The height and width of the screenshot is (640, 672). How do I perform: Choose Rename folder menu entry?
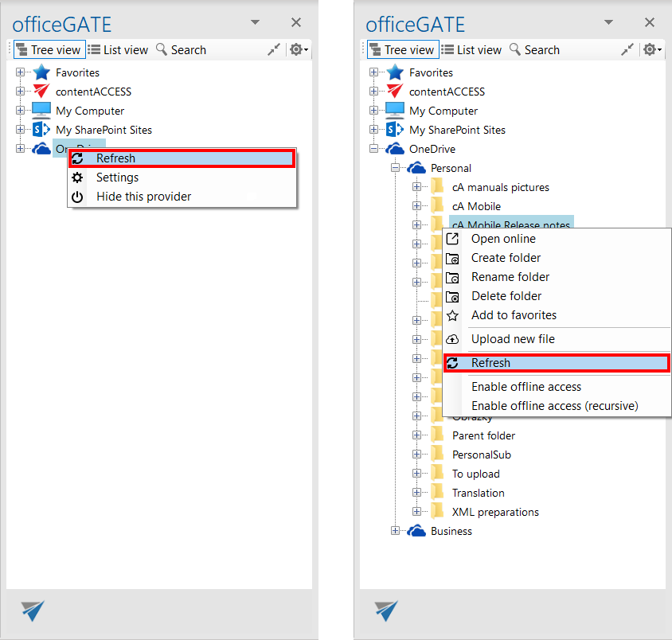(x=557, y=277)
